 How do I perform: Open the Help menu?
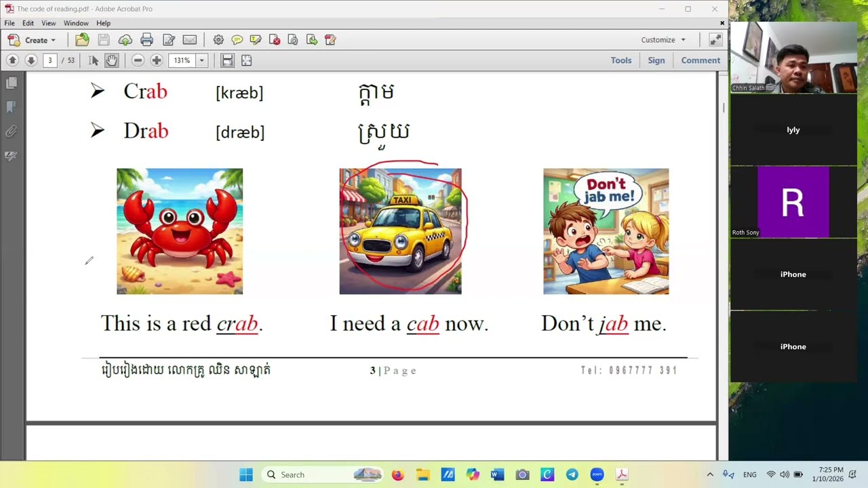(x=103, y=23)
